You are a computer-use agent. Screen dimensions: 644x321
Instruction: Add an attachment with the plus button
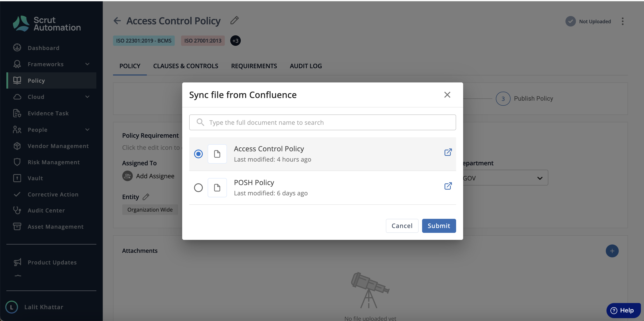[x=612, y=251]
